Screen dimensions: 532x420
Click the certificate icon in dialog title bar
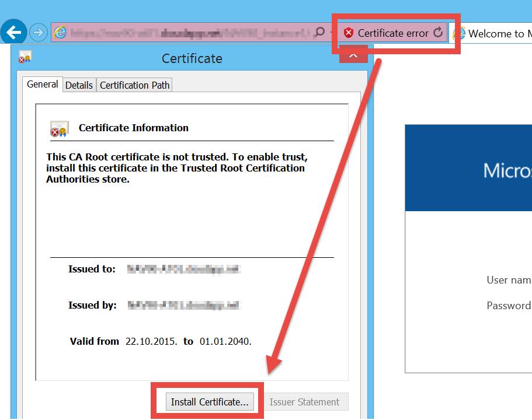[25, 58]
